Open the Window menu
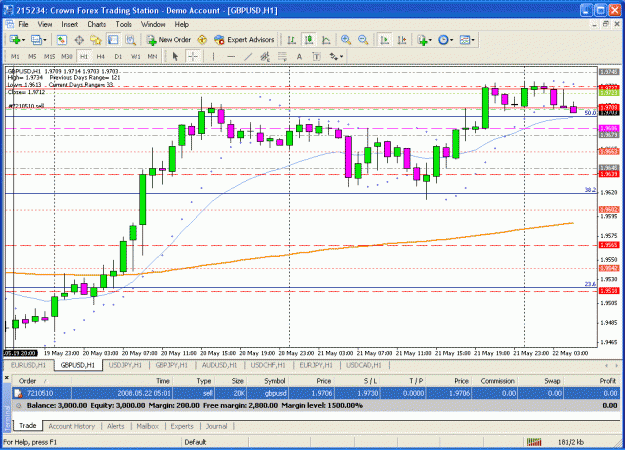 point(153,24)
